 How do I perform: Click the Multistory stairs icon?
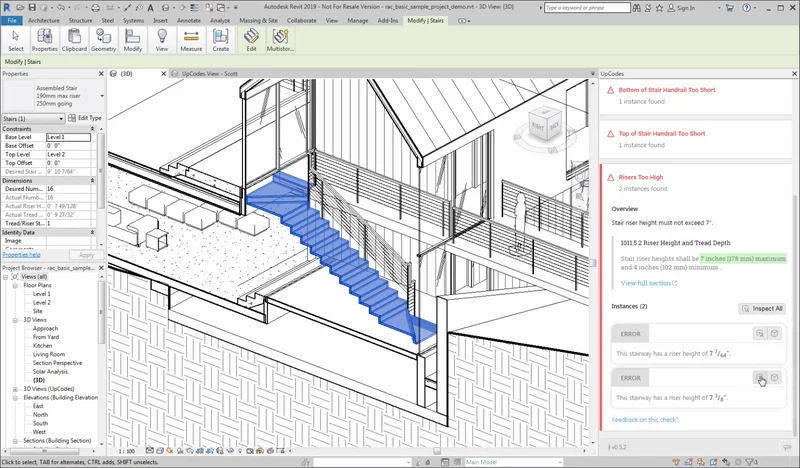281,39
